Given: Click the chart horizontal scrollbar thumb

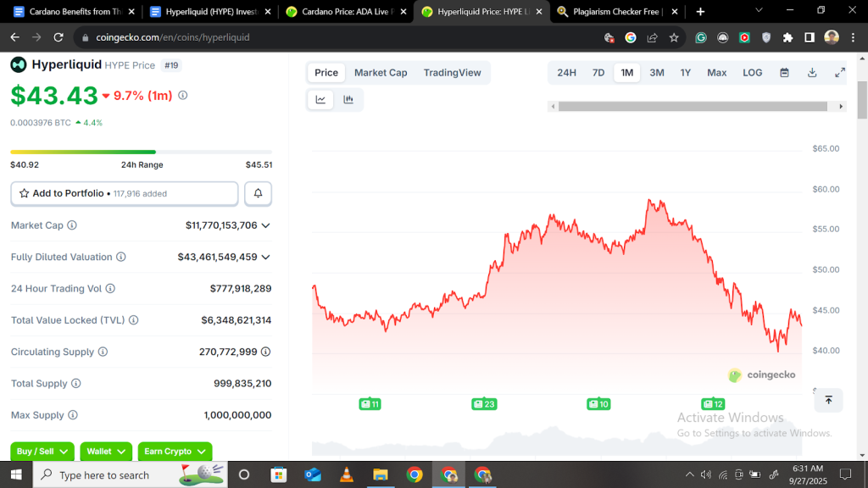Looking at the screenshot, I should (693, 106).
